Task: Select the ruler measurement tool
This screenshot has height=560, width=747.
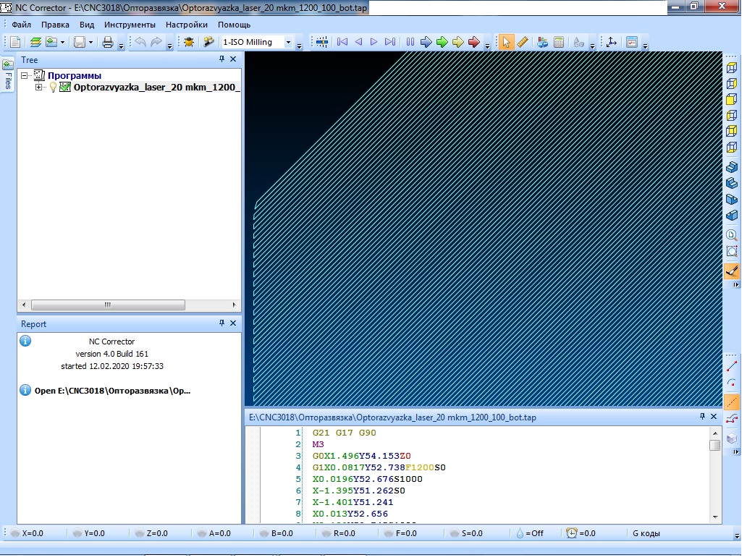Action: 523,42
